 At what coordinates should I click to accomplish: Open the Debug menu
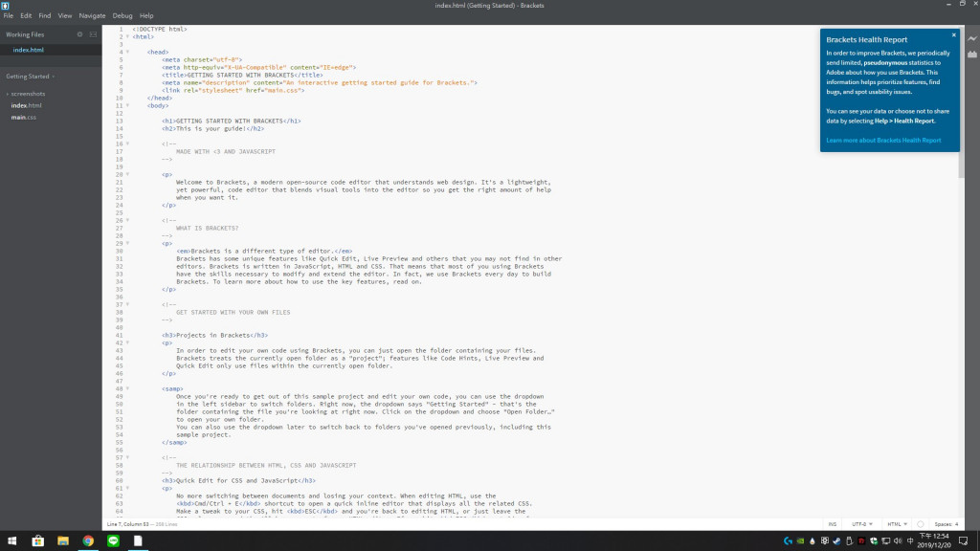[x=122, y=15]
